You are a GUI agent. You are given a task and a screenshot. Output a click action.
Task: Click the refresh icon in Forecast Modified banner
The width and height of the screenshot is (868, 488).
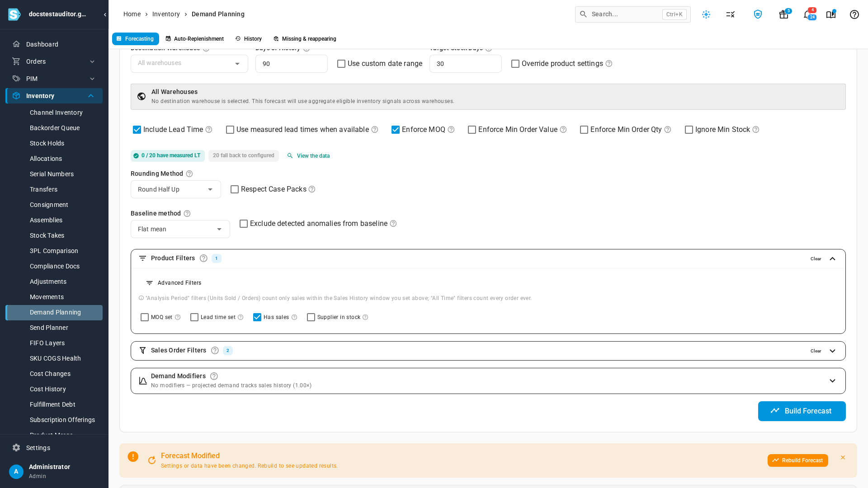click(x=152, y=460)
